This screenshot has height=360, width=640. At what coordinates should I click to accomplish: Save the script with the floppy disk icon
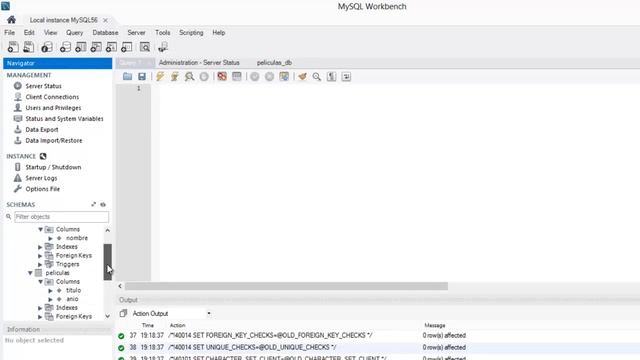(x=142, y=76)
